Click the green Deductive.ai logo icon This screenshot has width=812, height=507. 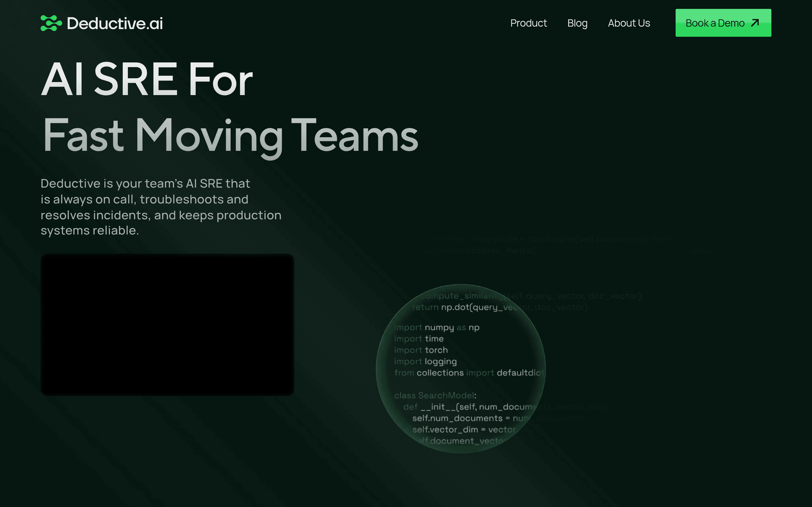51,23
